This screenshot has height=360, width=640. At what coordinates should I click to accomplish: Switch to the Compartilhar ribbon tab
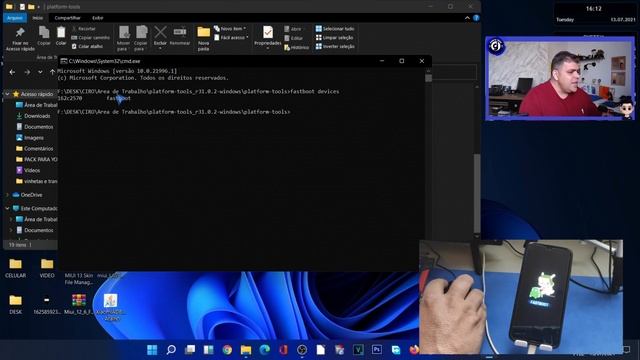click(67, 18)
